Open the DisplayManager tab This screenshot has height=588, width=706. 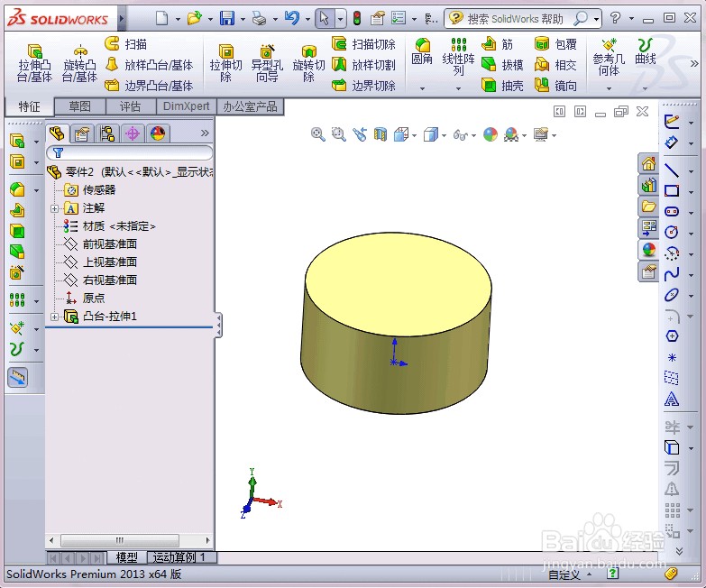158,133
